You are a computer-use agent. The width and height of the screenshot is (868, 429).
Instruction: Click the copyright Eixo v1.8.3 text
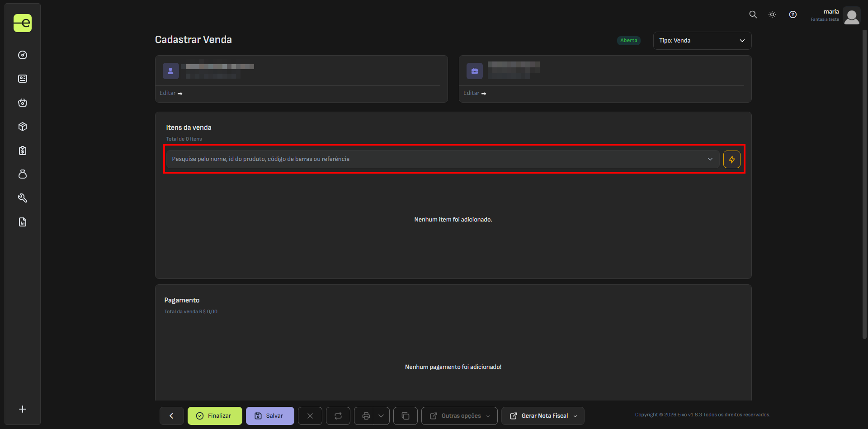[x=703, y=415]
